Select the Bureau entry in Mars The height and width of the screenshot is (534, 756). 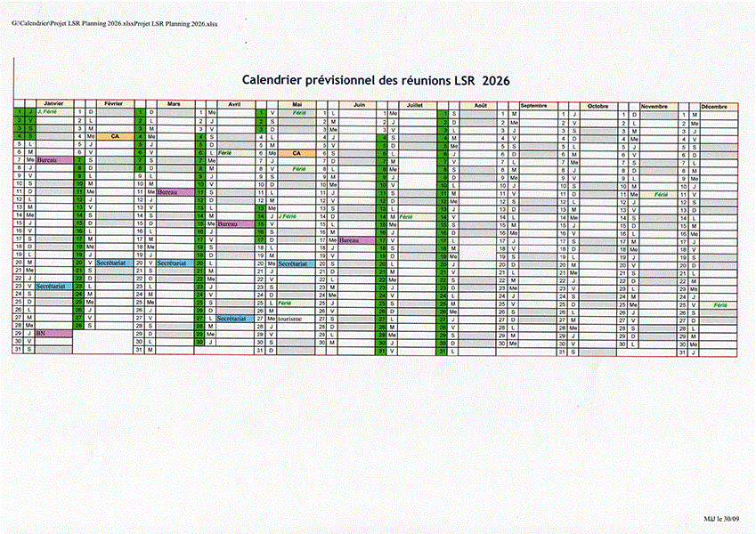click(169, 192)
